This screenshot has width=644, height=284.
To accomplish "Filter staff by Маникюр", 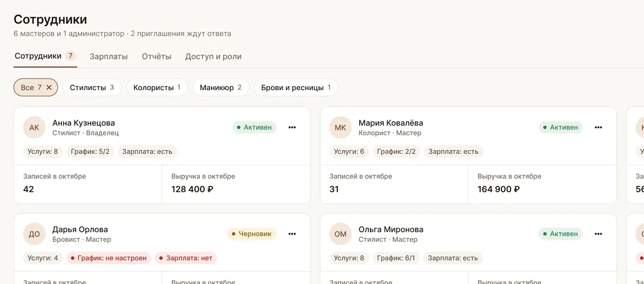I will tap(221, 87).
